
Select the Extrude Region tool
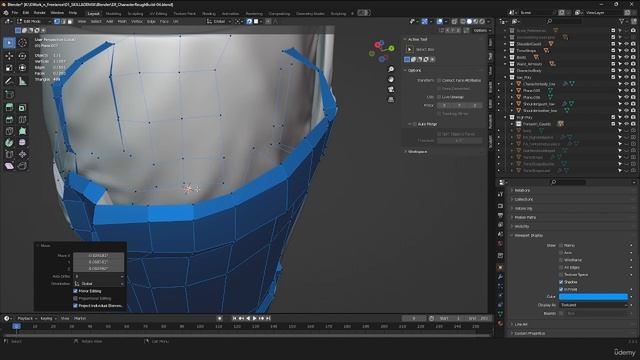coord(9,107)
